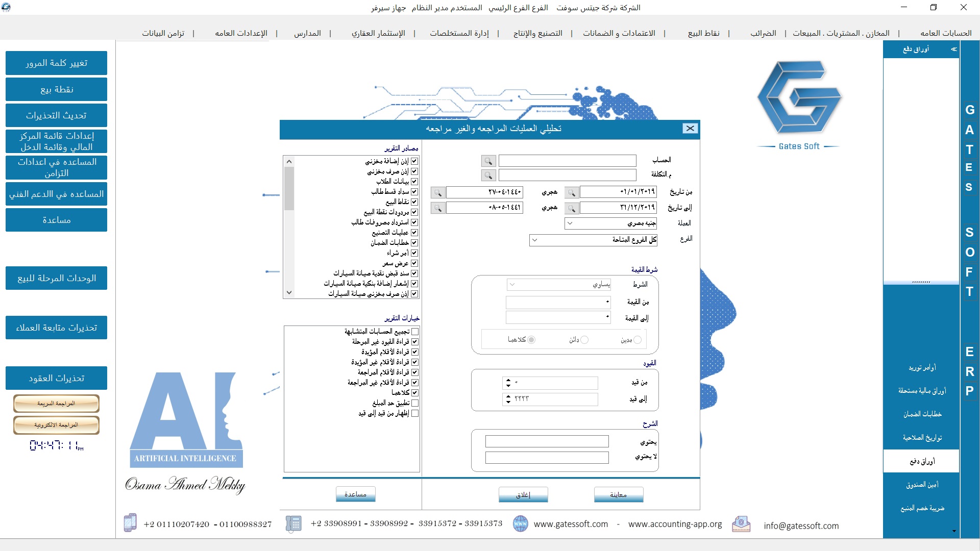Click the معاينة preview button
Image resolution: width=980 pixels, height=551 pixels.
[619, 494]
